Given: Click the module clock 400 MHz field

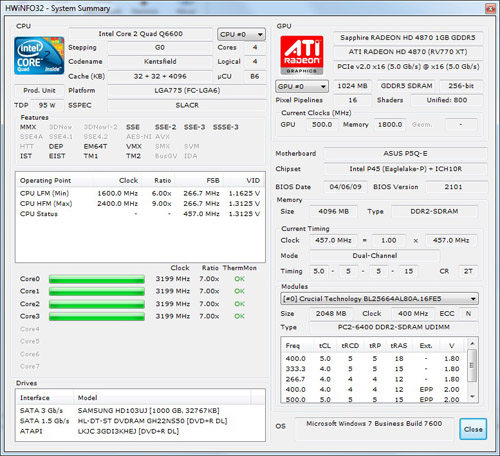Looking at the screenshot, I should (x=413, y=314).
